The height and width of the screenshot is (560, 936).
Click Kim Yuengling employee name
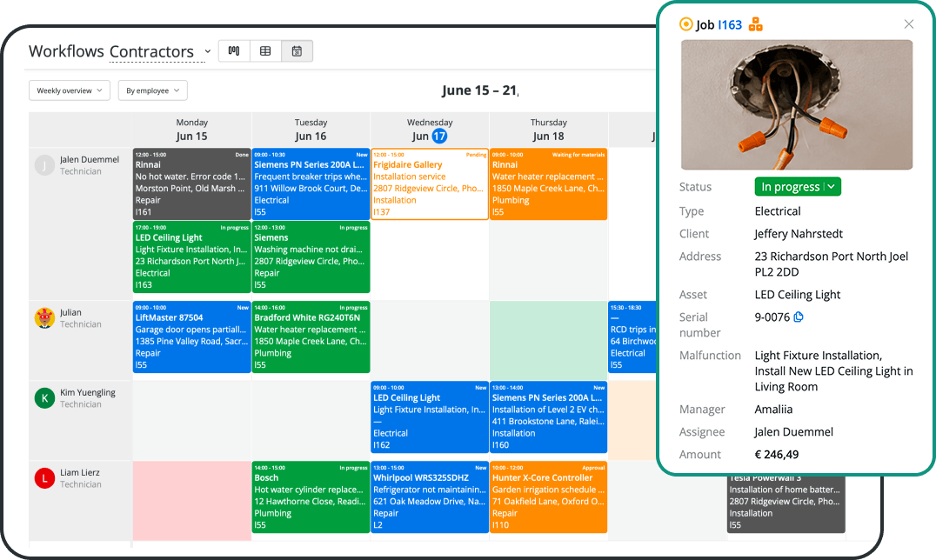pos(88,392)
